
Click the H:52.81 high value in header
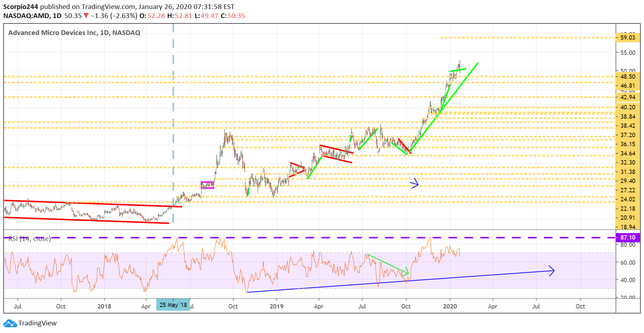pos(180,16)
